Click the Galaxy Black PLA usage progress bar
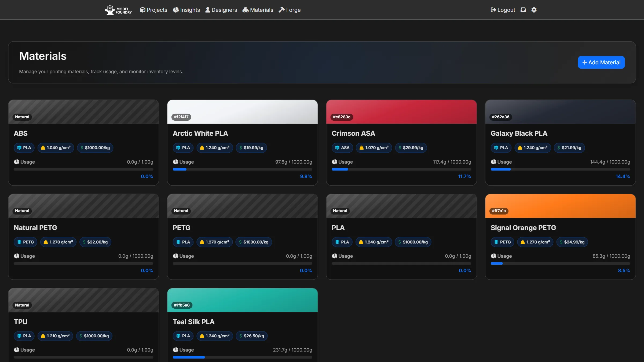The height and width of the screenshot is (362, 644). pyautogui.click(x=560, y=169)
